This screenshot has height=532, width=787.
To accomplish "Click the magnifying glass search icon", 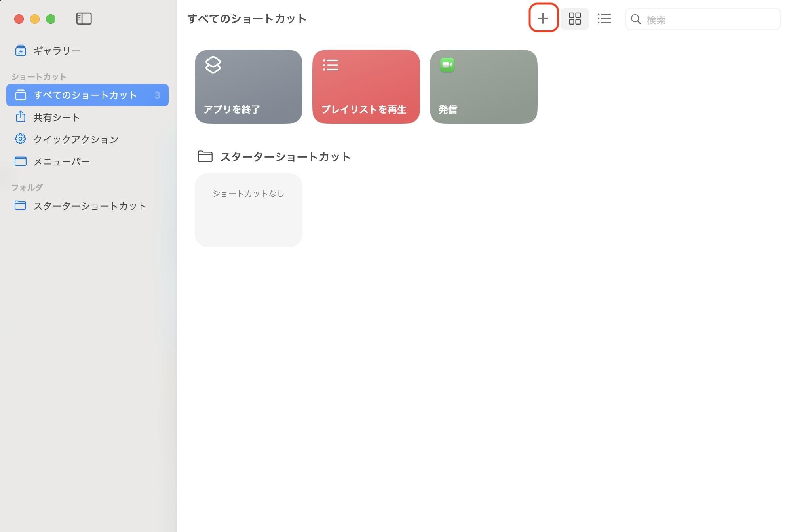I will tap(636, 19).
